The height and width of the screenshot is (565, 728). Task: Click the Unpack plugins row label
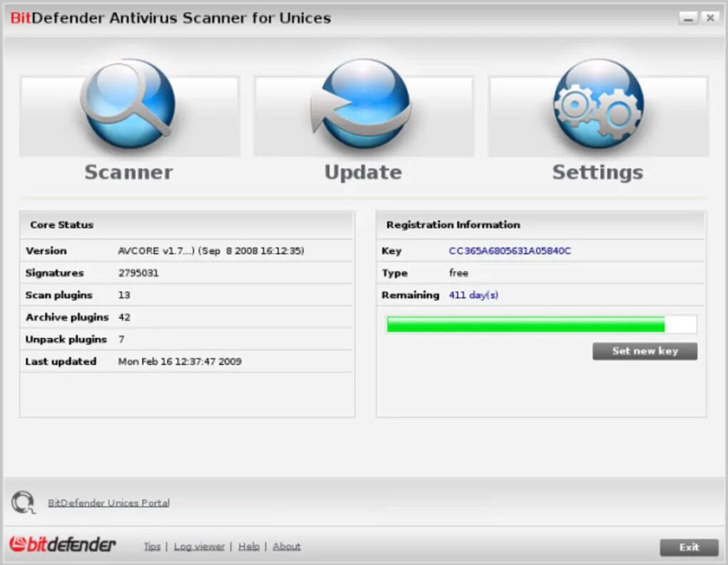click(66, 339)
